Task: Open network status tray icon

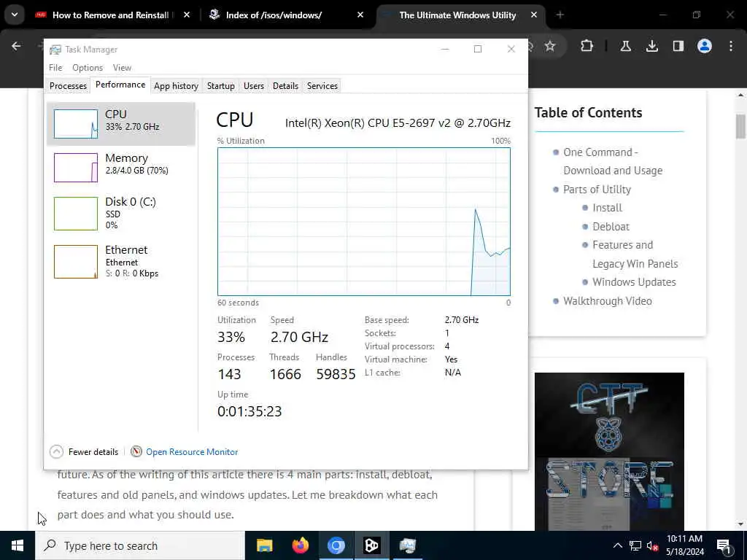Action: [x=635, y=545]
